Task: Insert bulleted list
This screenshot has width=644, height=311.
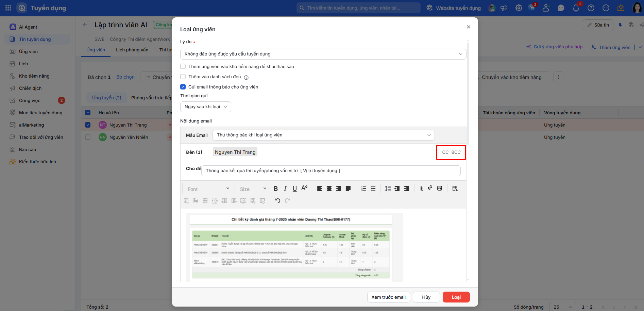Action: click(373, 189)
